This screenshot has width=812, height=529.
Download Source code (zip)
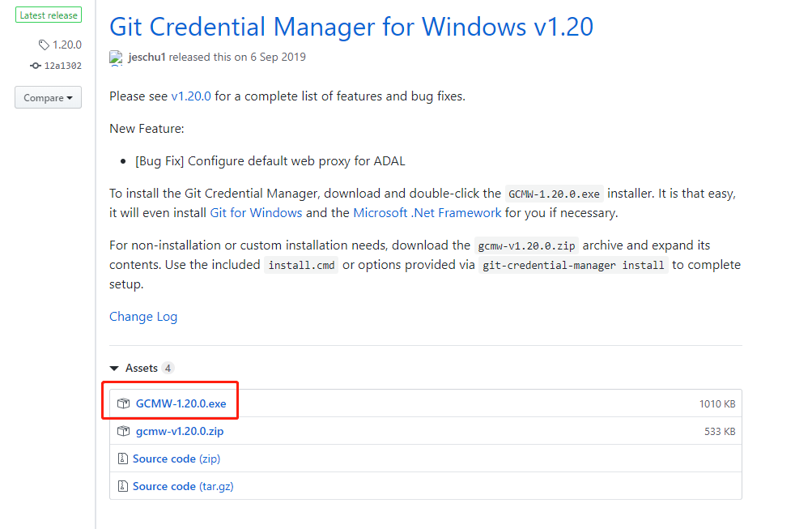[176, 459]
